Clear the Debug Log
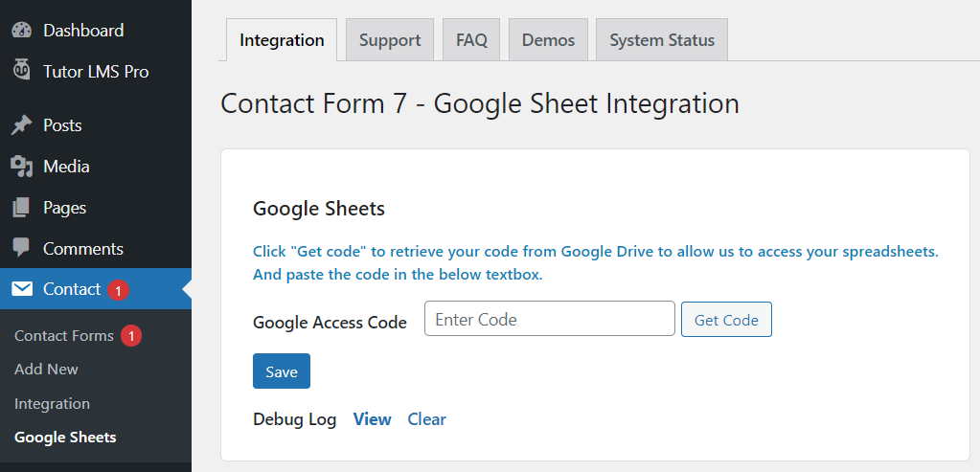980x472 pixels. (x=427, y=419)
